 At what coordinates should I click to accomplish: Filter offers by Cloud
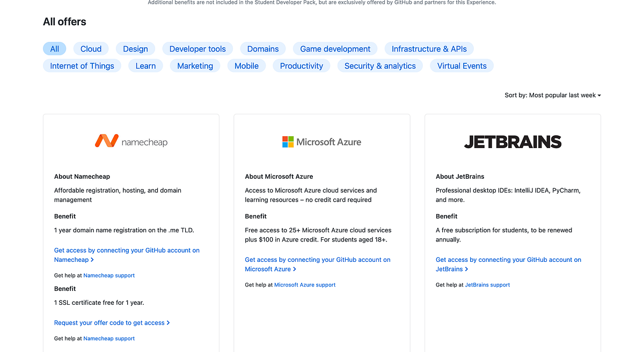[x=91, y=49]
